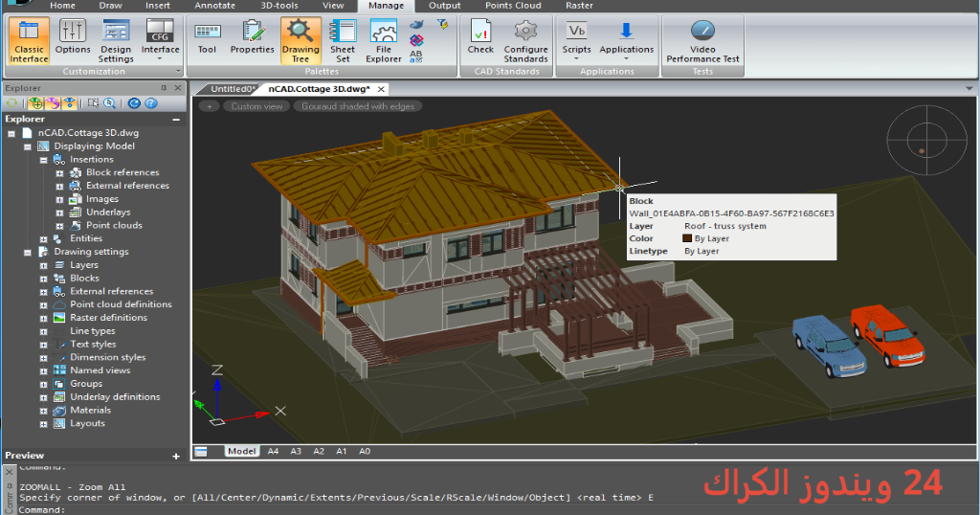980x515 pixels.
Task: Click the Gouraud shaded with edges button
Action: pyautogui.click(x=358, y=106)
